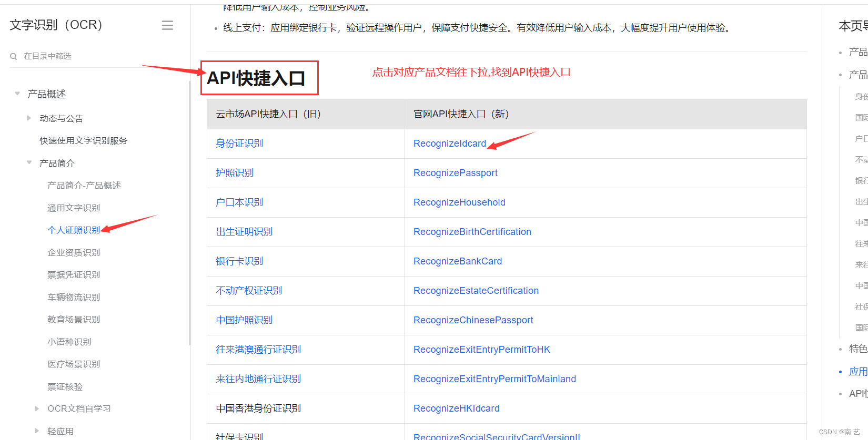Viewport: 868px width, 440px height.
Task: Expand the 轻应用 tree node
Action: tap(37, 431)
